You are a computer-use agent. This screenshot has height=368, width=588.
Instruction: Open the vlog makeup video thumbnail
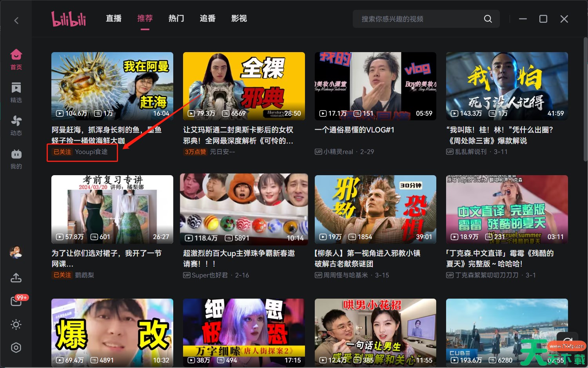[x=376, y=86]
